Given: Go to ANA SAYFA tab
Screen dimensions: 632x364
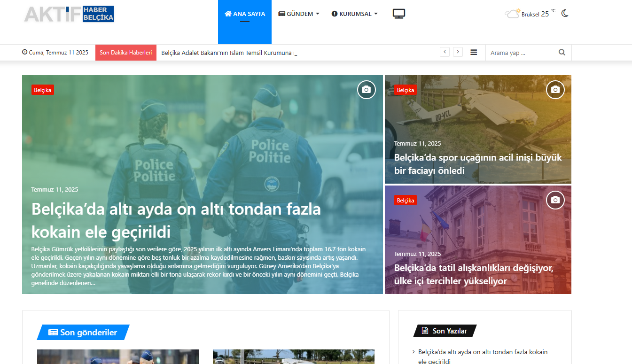Looking at the screenshot, I should click(x=245, y=14).
